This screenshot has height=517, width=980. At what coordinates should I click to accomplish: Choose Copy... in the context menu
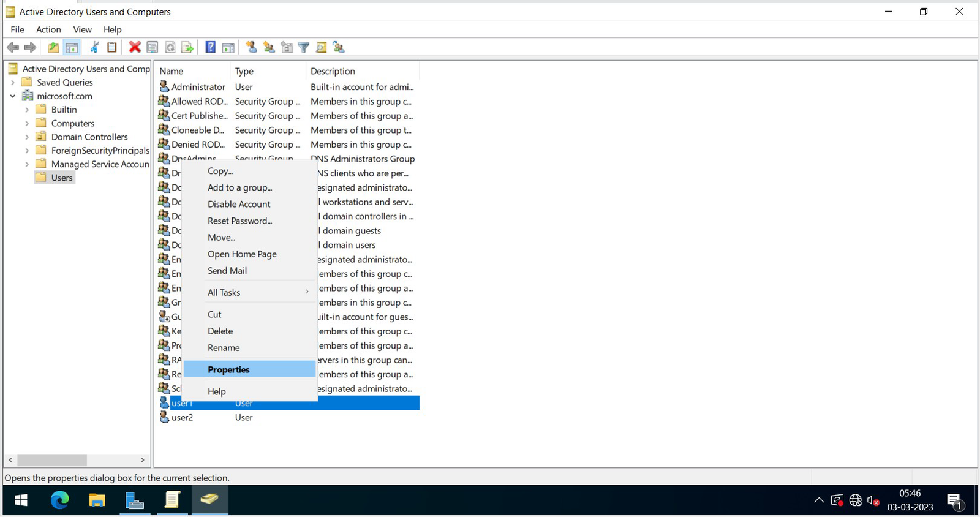tap(250, 171)
